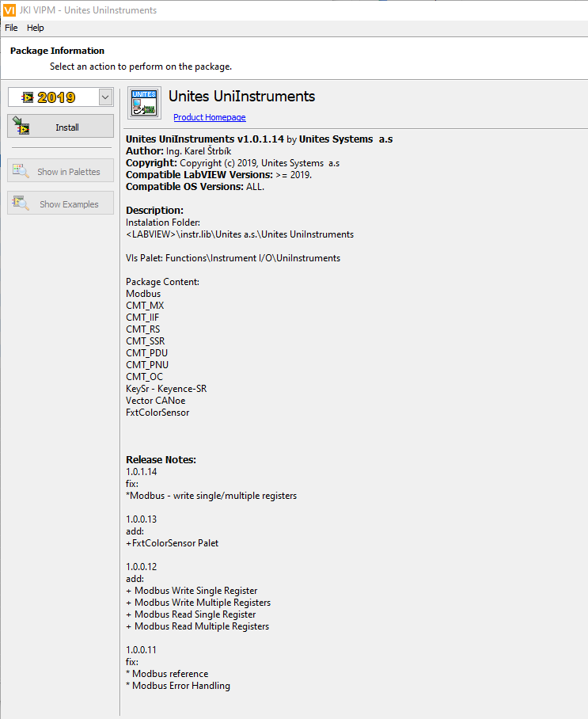588x719 pixels.
Task: Click the Vector CANoe package content line
Action: tap(155, 401)
